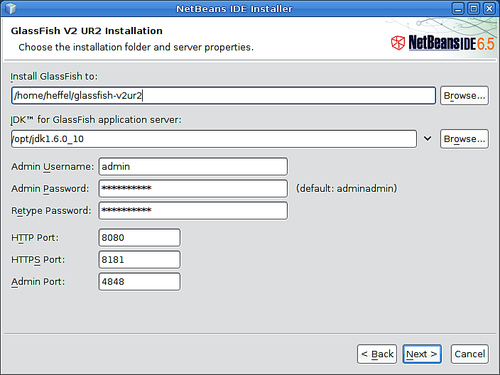Viewport: 500px width, 375px height.
Task: Minimize the NetBeans IDE Installer window
Action: coord(458,8)
